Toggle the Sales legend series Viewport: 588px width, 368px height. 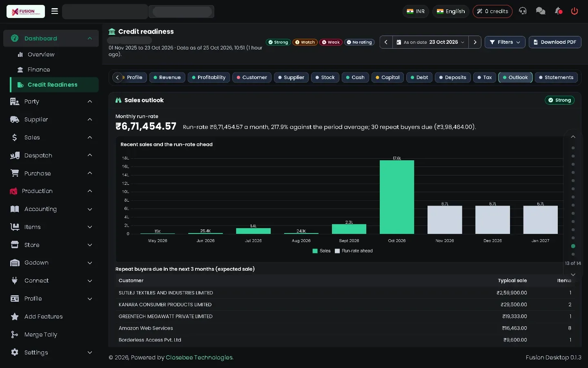coord(321,251)
